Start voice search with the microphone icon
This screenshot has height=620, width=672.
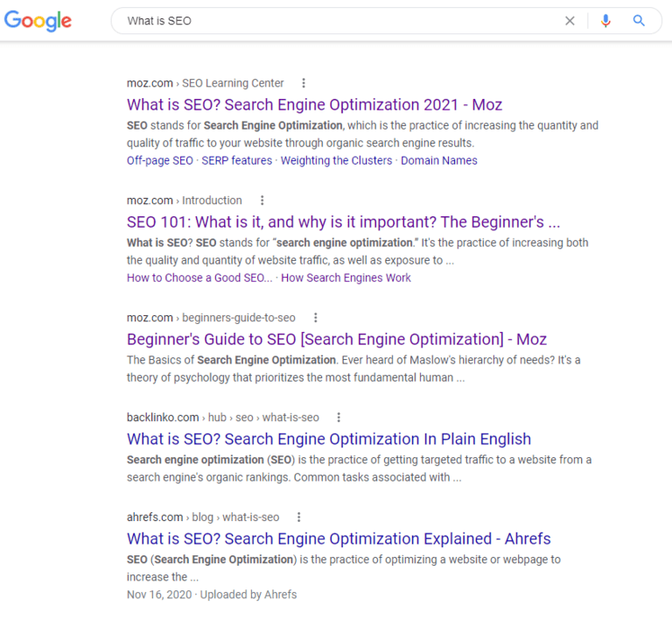605,21
